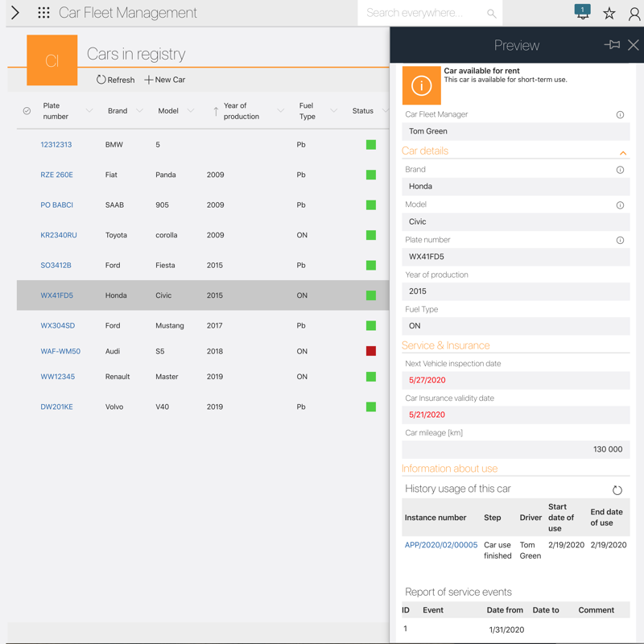Pin the Preview panel
The width and height of the screenshot is (644, 644).
612,45
